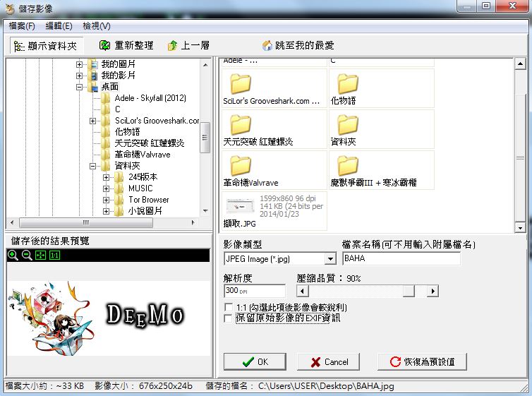
Task: Select folder C in the tree
Action: [117, 109]
